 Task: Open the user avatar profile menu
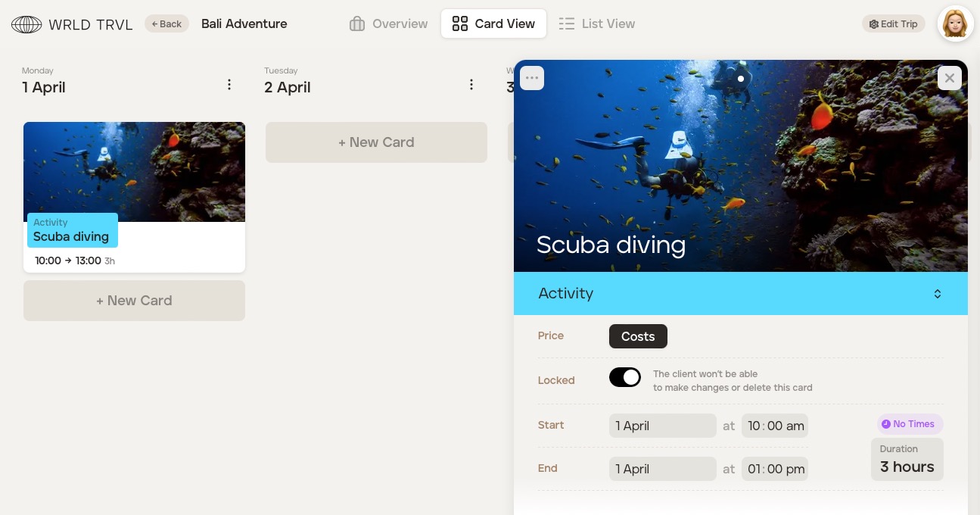955,24
